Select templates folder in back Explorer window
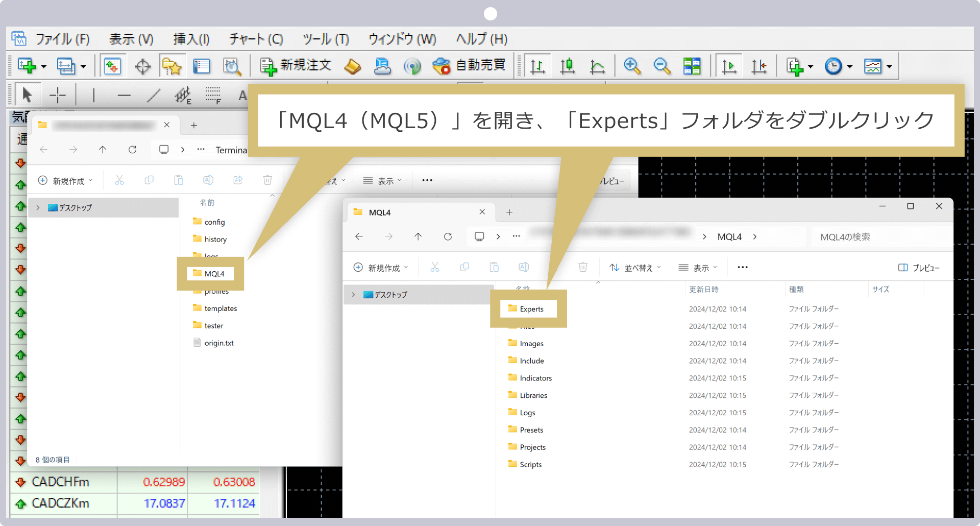 point(215,308)
